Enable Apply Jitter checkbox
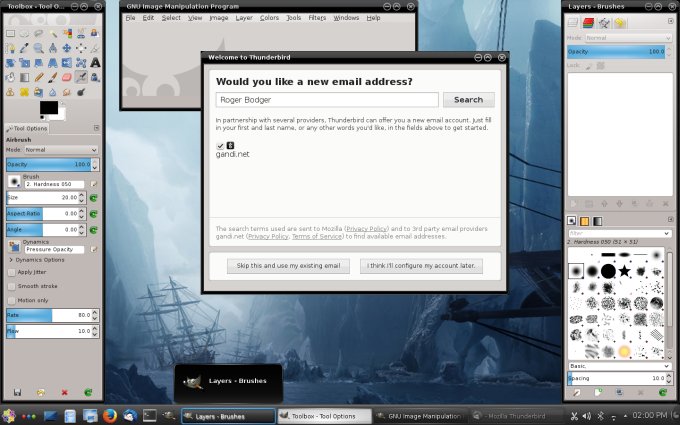The width and height of the screenshot is (680, 425). (x=12, y=272)
